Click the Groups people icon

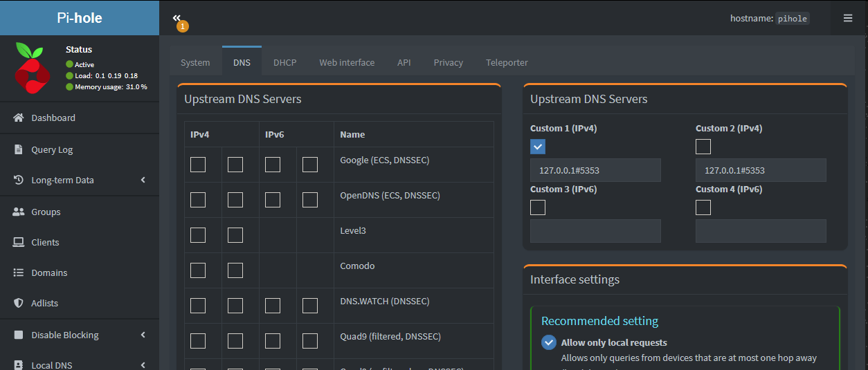19,212
